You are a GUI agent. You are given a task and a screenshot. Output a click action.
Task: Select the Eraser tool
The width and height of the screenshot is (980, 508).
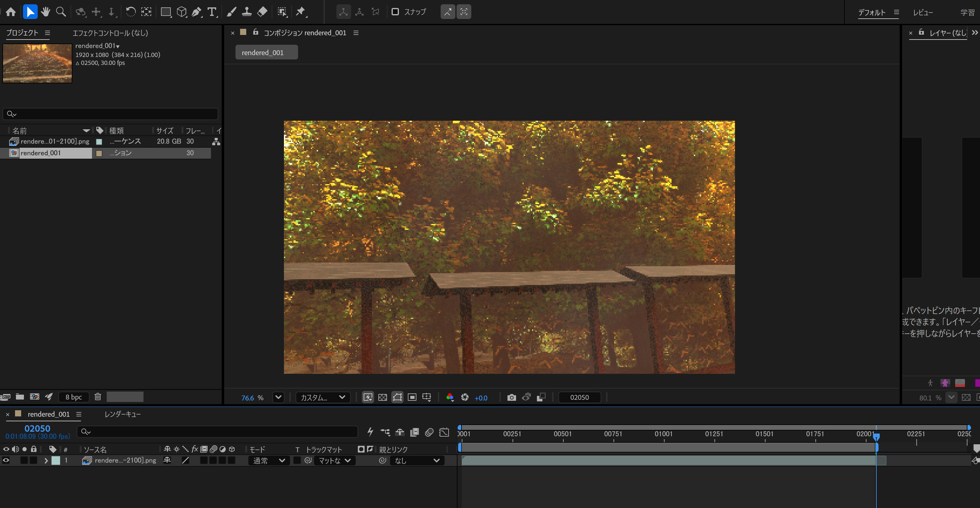coord(262,12)
